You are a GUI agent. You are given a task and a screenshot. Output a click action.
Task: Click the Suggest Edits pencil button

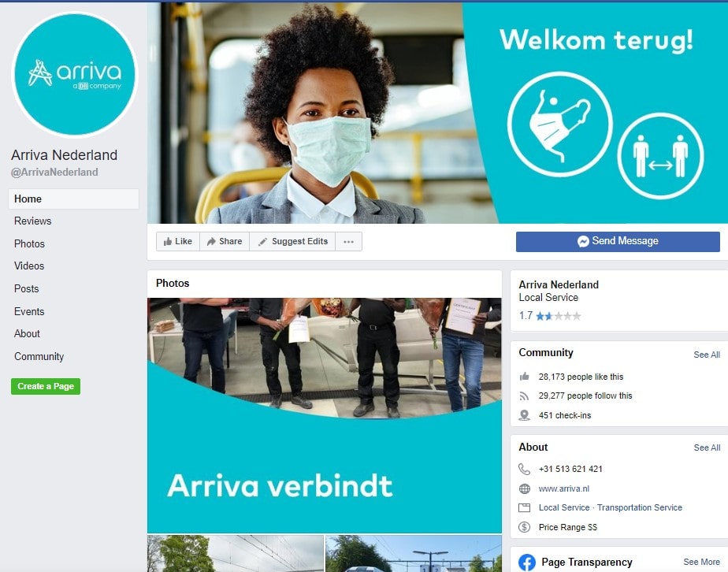click(x=292, y=241)
